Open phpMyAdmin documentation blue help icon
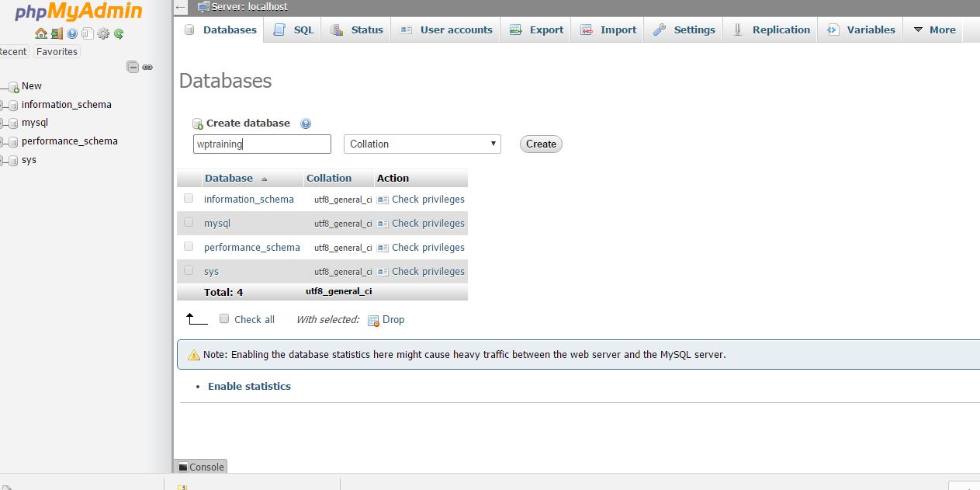Screen dimensions: 980x490 [72, 33]
